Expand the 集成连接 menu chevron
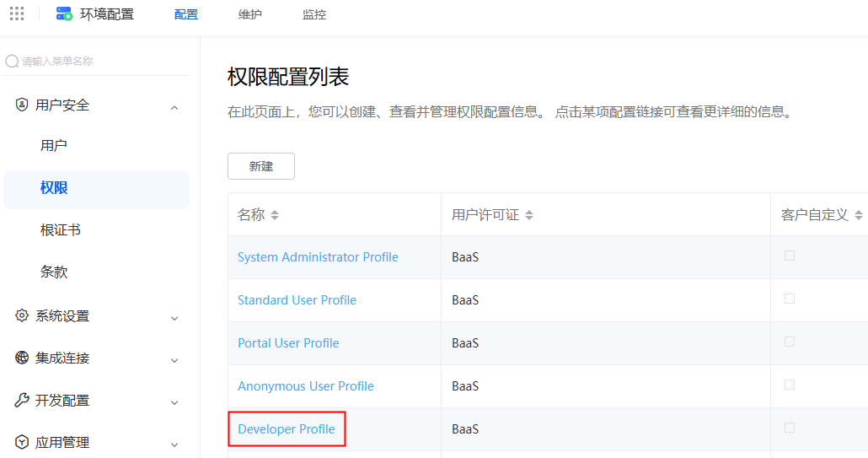Screen dimensions: 868x458 [x=174, y=360]
